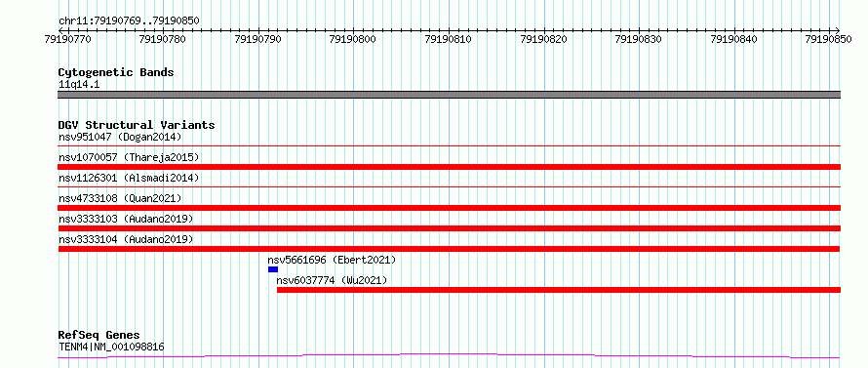Screen dimensions: 868x368
Task: Open nsv1126301 (Alsmadi2014) variant label
Action: coord(129,178)
